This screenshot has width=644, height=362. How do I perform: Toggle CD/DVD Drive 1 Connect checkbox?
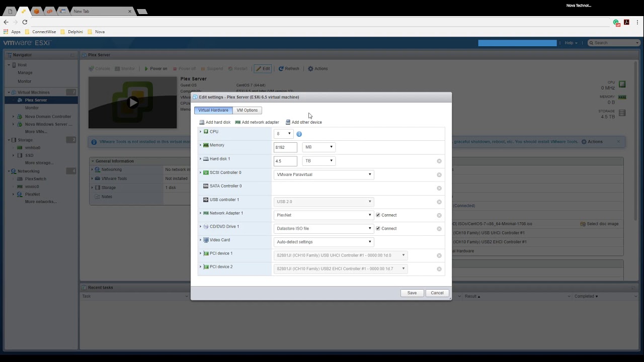378,228
